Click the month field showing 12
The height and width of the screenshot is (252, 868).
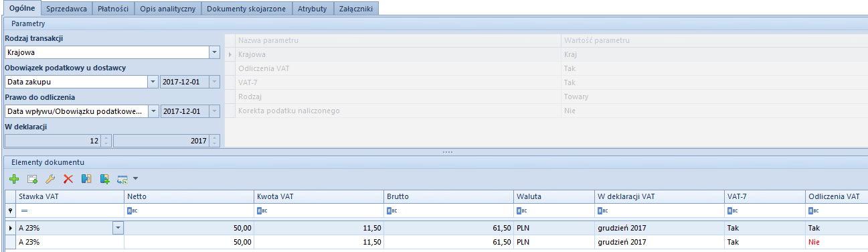[53, 141]
